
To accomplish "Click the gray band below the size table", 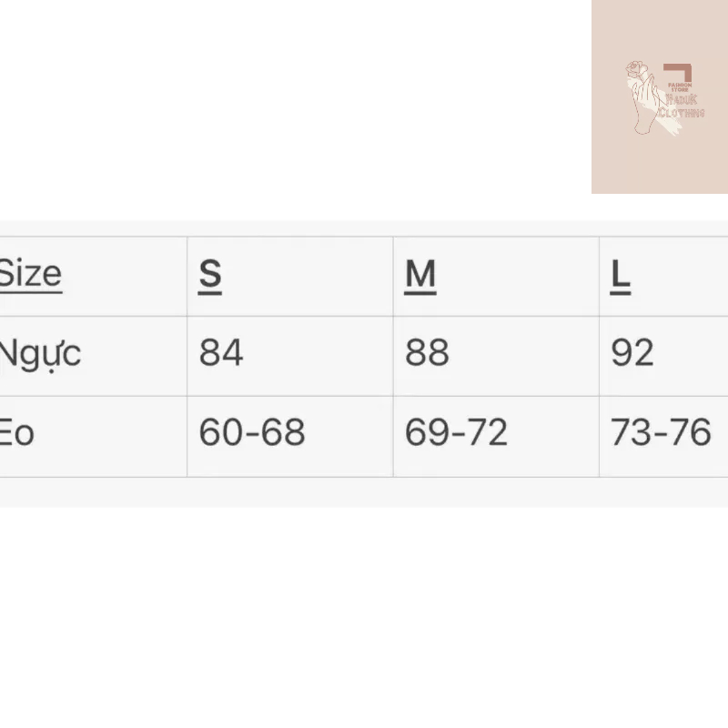I will coord(364,492).
